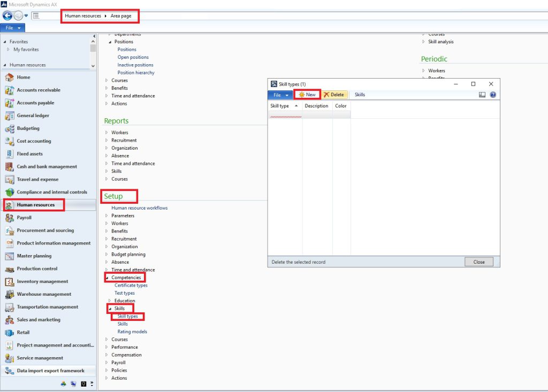Click the Forward navigation arrow

click(x=18, y=16)
